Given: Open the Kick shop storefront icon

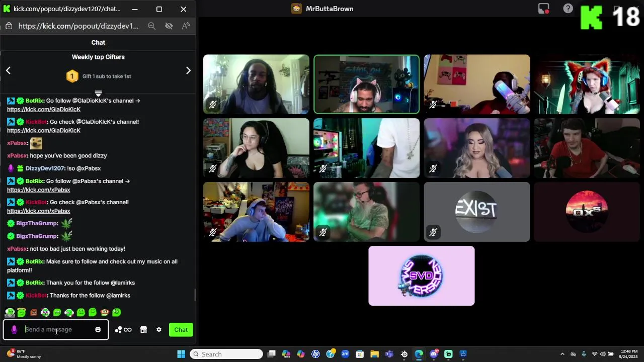Looking at the screenshot, I should click(x=143, y=330).
